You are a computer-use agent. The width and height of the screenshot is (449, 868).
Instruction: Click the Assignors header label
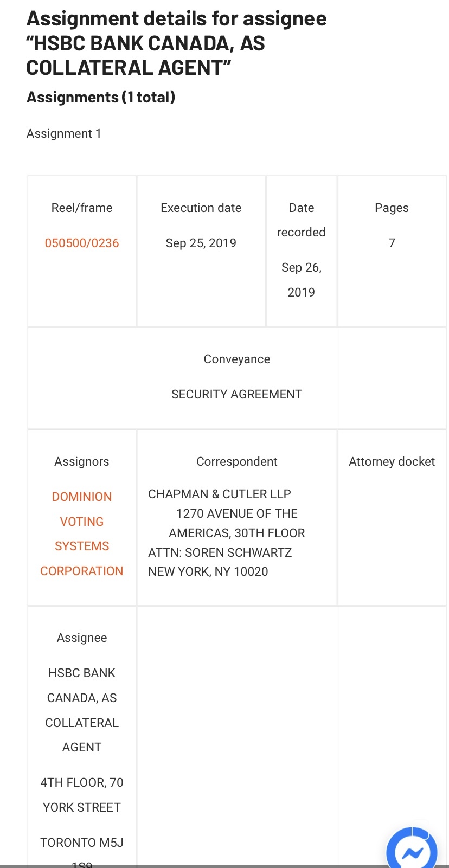coord(82,462)
